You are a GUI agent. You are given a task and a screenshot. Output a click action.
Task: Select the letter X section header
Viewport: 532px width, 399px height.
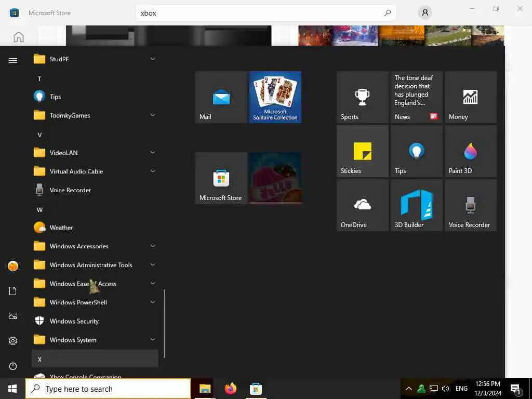coord(95,359)
